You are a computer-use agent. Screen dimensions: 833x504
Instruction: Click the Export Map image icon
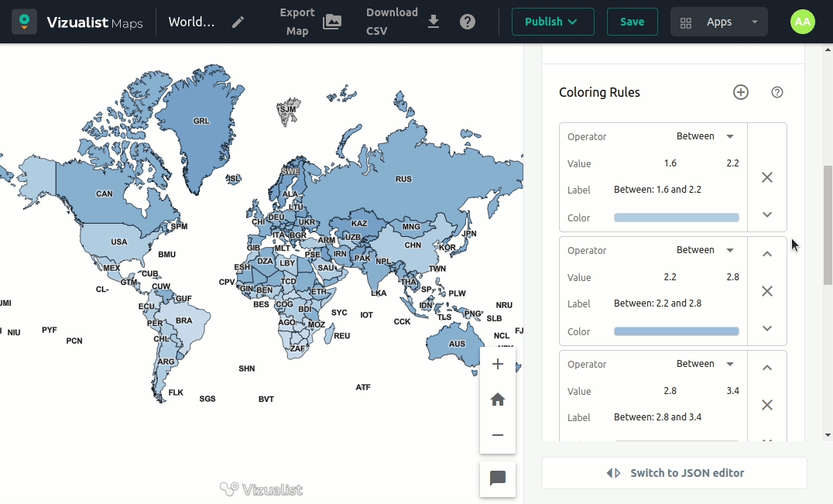click(332, 22)
